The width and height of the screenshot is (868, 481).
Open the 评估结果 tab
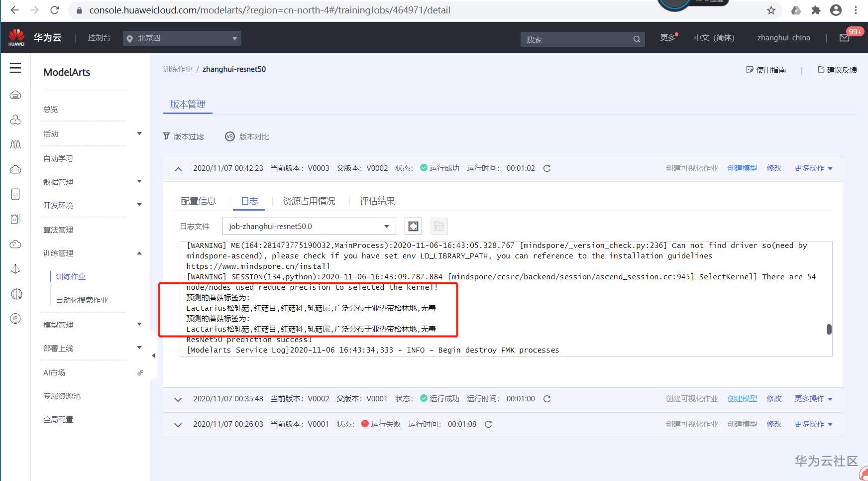377,201
